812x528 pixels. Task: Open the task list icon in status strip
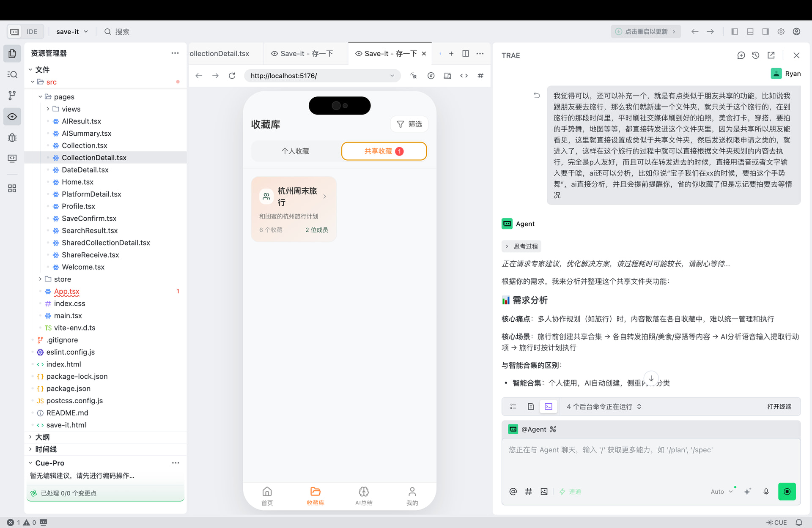tap(513, 407)
